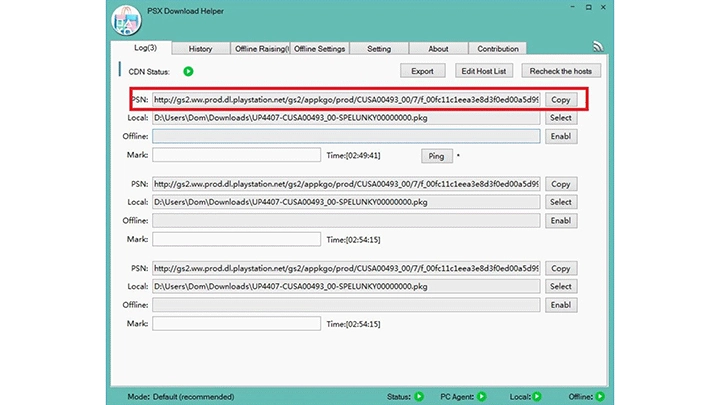This screenshot has width=720, height=405.
Task: Click the Export button
Action: pyautogui.click(x=422, y=71)
